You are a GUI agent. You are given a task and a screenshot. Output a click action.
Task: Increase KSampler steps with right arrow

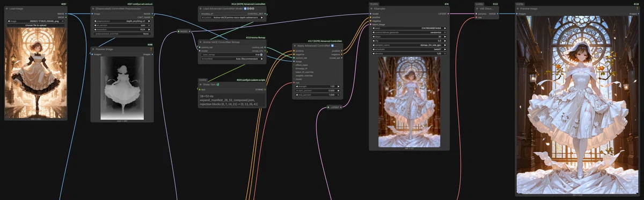[445, 37]
